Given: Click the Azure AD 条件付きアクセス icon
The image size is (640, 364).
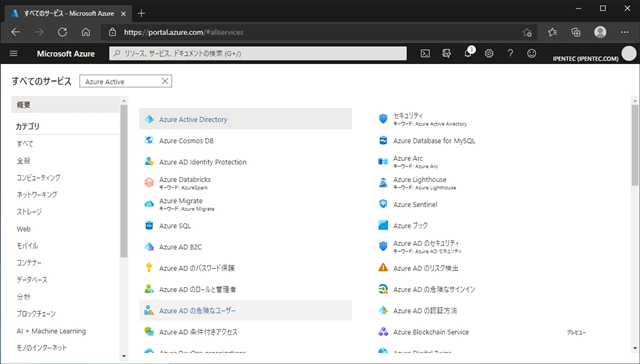Looking at the screenshot, I should tap(149, 331).
